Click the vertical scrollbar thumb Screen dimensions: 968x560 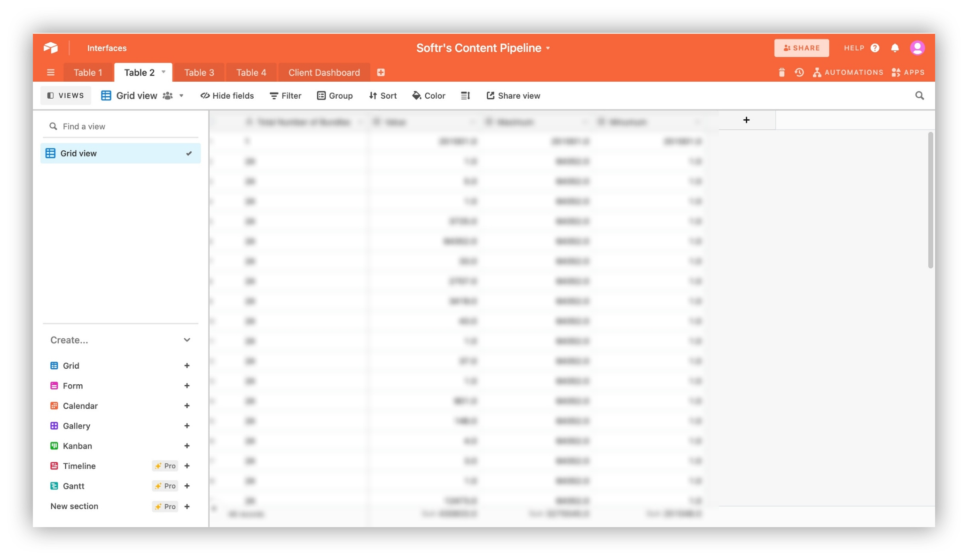[x=930, y=201]
